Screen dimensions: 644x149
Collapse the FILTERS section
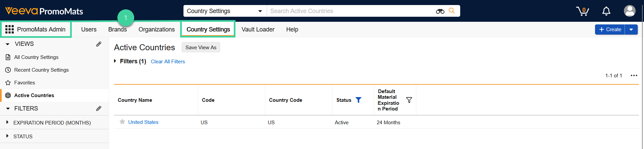tap(8, 108)
